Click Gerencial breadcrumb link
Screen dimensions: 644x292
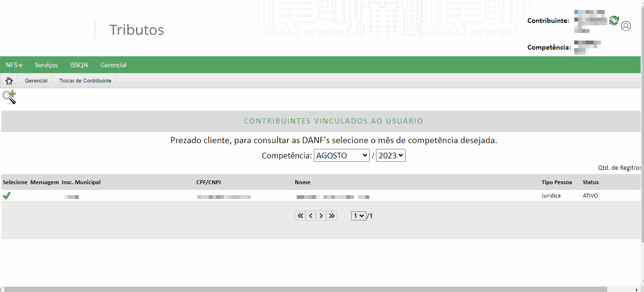point(36,81)
